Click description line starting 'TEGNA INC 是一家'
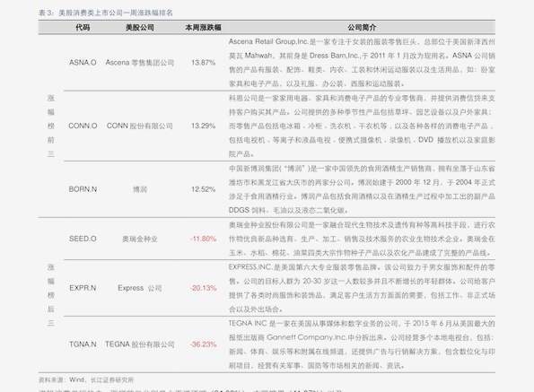Image resolution: width=534 pixels, height=392 pixels. 362,323
